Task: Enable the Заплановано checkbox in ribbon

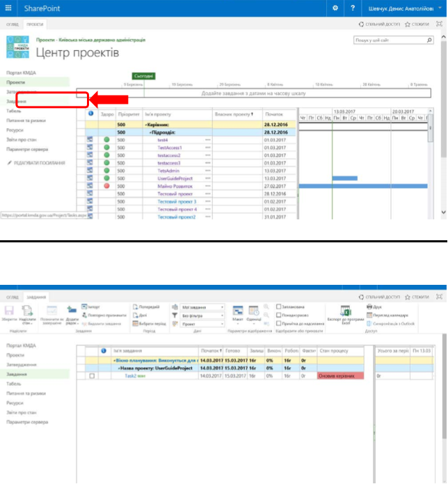Action: [x=279, y=306]
